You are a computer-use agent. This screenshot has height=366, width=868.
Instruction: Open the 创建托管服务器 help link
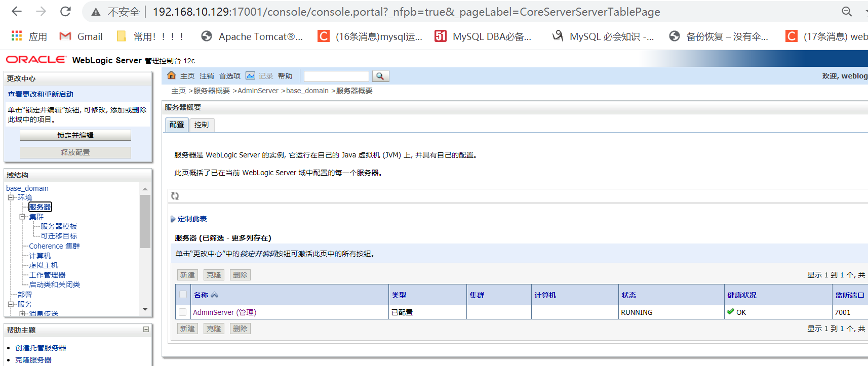tap(41, 348)
